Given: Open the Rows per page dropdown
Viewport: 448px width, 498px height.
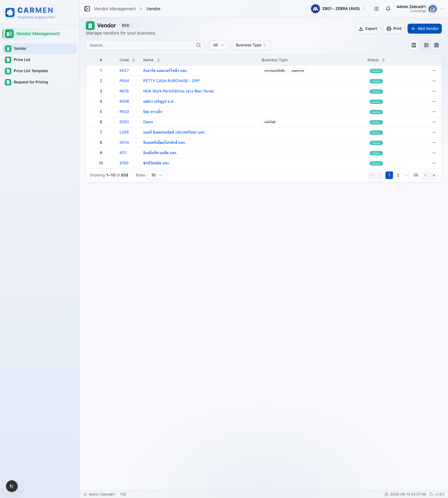Looking at the screenshot, I should 157,175.
